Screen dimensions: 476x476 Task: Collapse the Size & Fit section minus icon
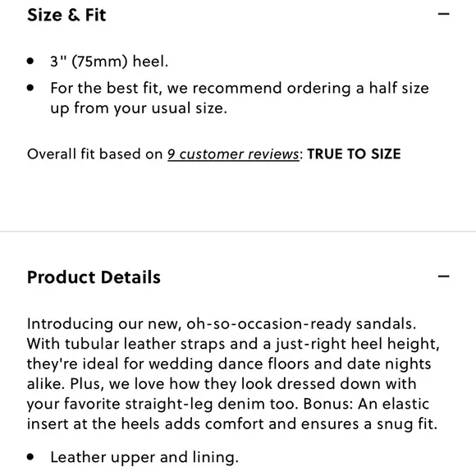(x=443, y=14)
